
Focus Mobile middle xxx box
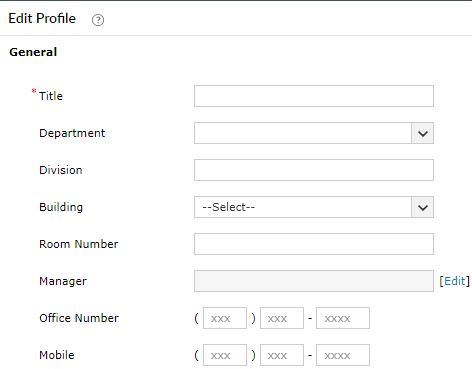pyautogui.click(x=282, y=355)
